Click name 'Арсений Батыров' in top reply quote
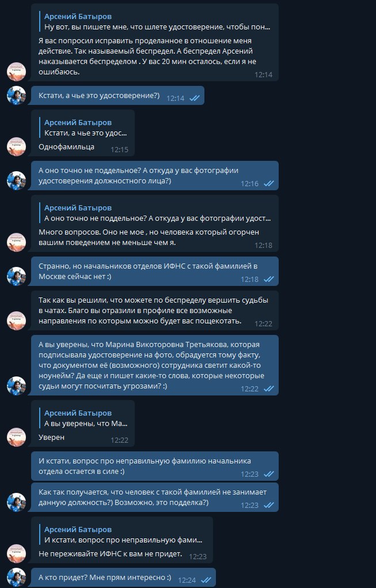 78,17
